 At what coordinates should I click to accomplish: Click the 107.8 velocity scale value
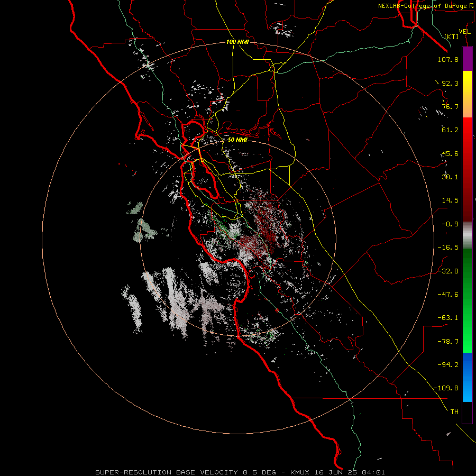point(448,59)
